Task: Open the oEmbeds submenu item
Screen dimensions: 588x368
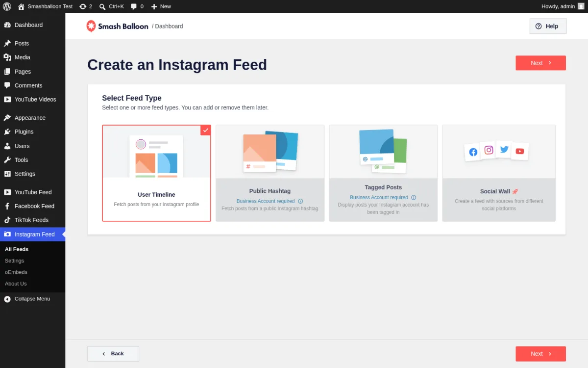Action: tap(16, 272)
